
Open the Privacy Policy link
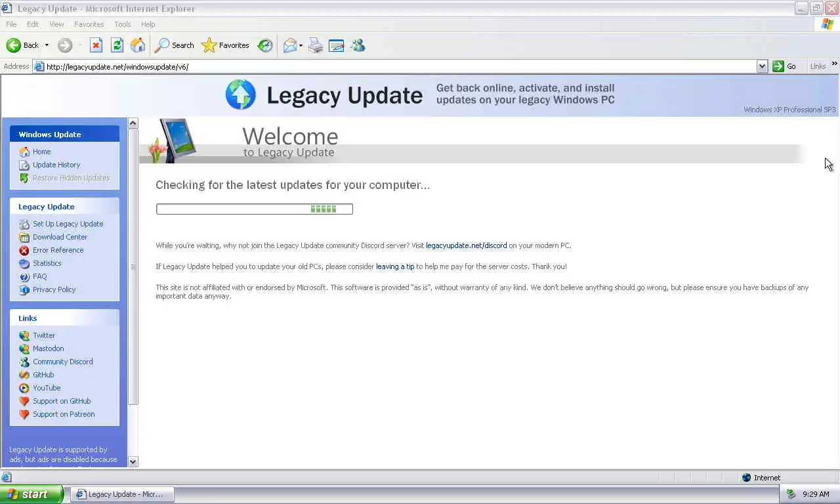[x=54, y=289]
